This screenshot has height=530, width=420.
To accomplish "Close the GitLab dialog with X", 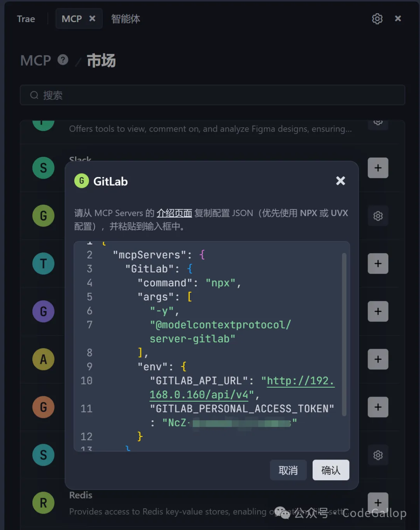I will pos(340,181).
